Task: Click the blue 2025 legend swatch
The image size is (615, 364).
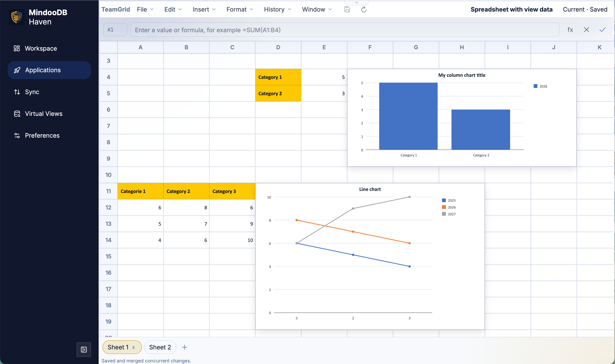Action: click(x=444, y=200)
